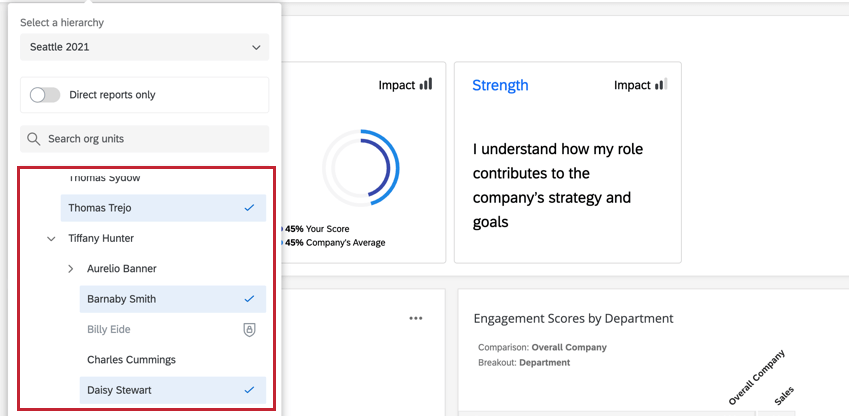Click the checkmark next to Barnaby Smith

(x=249, y=299)
